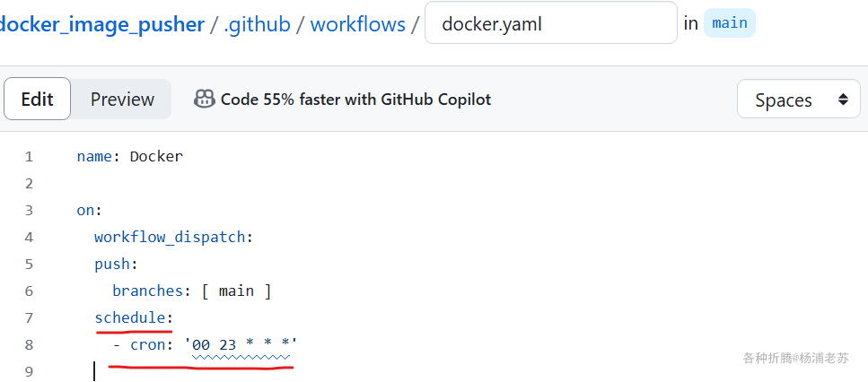This screenshot has width=868, height=382.
Task: Click line number 1 in the gutter
Action: tap(29, 157)
